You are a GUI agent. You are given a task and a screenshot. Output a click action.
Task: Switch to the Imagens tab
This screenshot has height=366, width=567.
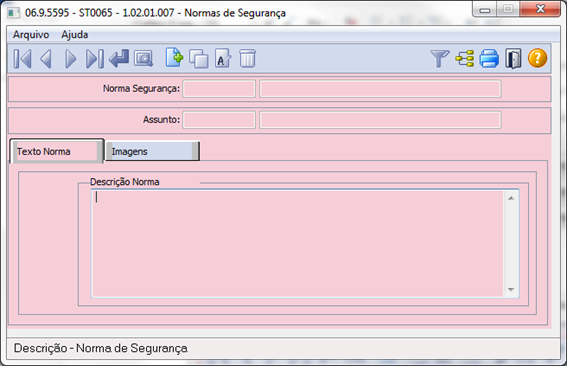[x=152, y=151]
